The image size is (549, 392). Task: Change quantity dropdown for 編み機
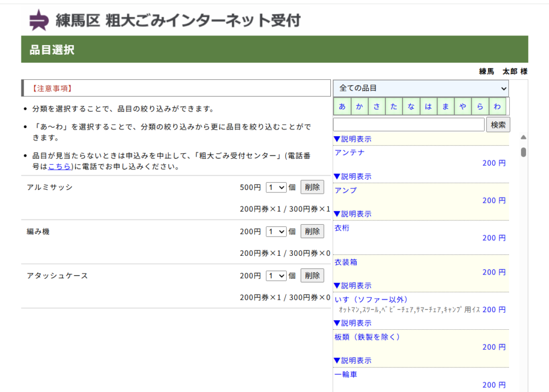point(277,231)
